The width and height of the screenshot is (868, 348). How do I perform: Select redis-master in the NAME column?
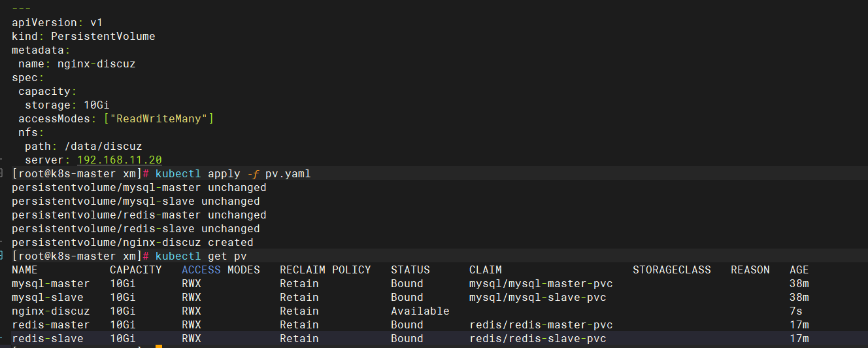(51, 324)
